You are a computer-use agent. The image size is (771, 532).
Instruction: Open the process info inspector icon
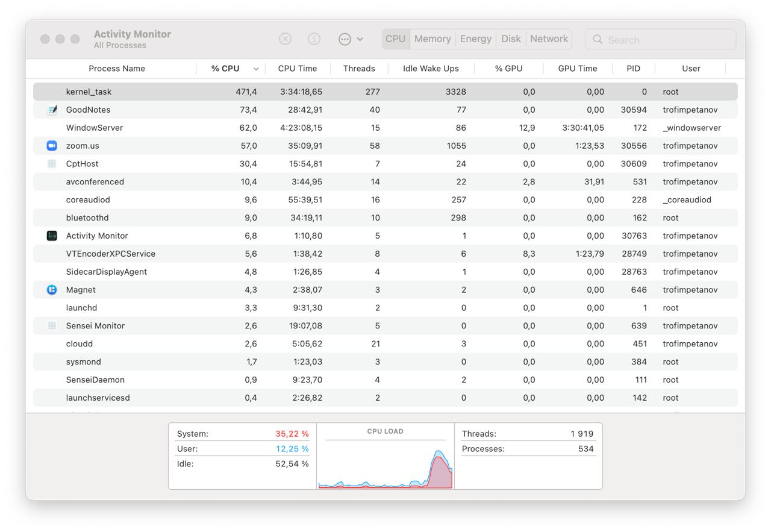(314, 39)
